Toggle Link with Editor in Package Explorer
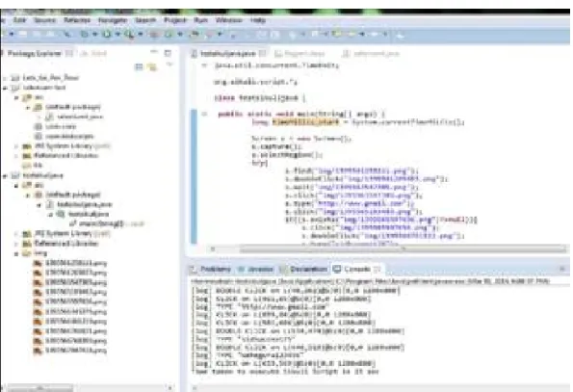This screenshot has width=573, height=392. tap(151, 66)
